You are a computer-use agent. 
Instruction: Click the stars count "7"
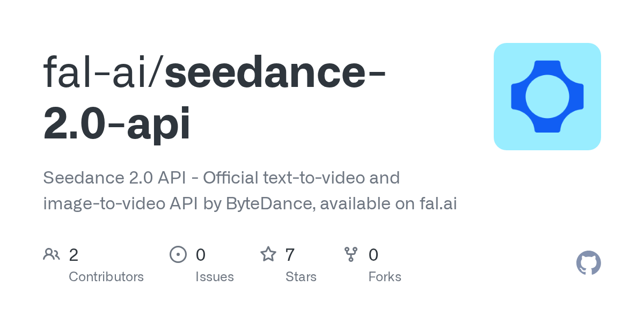(x=290, y=254)
